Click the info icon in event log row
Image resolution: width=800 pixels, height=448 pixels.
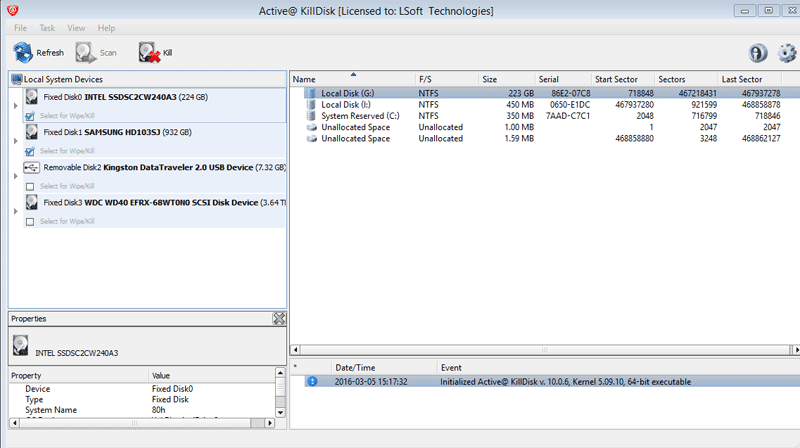tap(312, 382)
